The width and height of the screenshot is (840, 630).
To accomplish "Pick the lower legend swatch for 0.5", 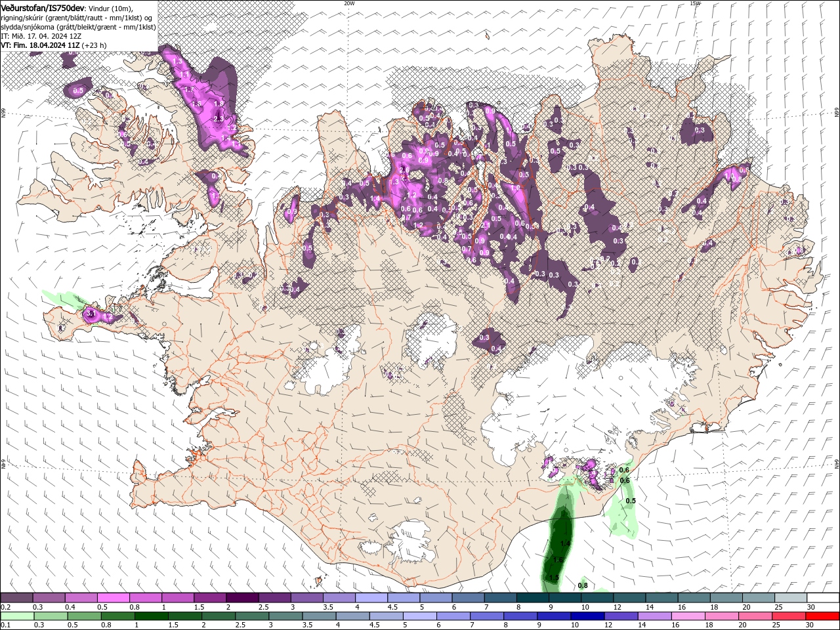I will [x=84, y=616].
